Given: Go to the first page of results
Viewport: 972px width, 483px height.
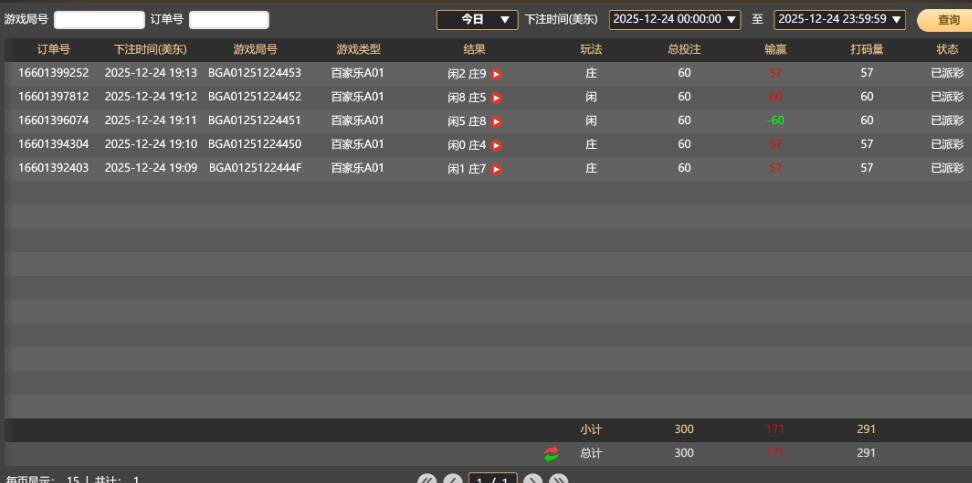Looking at the screenshot, I should pyautogui.click(x=427, y=480).
